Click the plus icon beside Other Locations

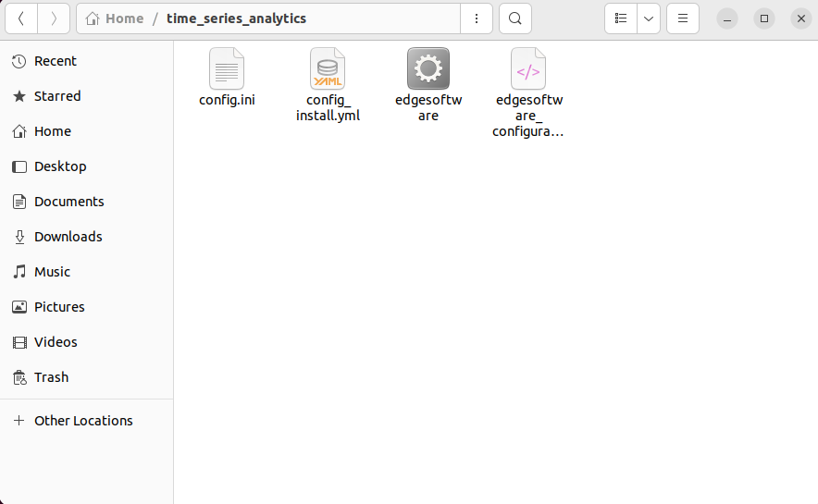(x=19, y=421)
